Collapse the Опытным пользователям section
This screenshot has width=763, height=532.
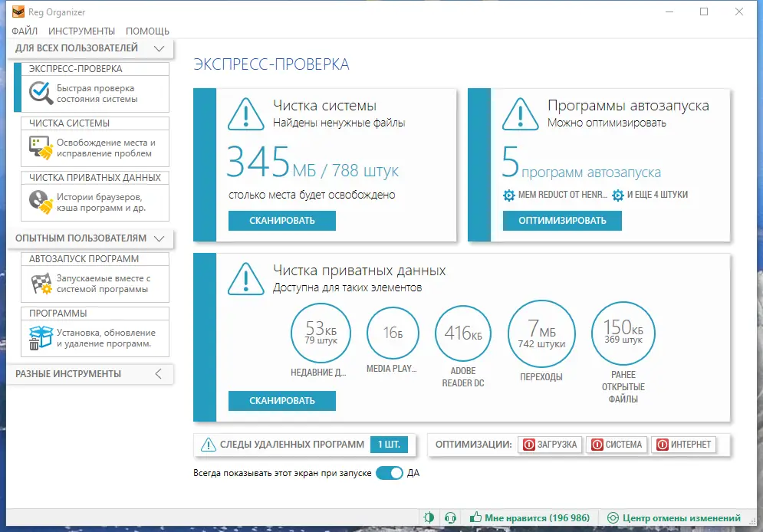[159, 238]
